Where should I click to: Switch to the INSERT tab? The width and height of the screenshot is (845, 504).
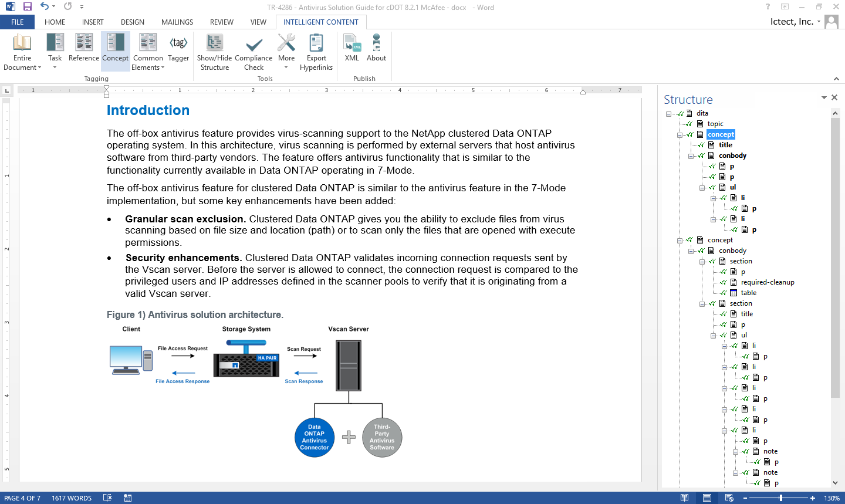(93, 22)
